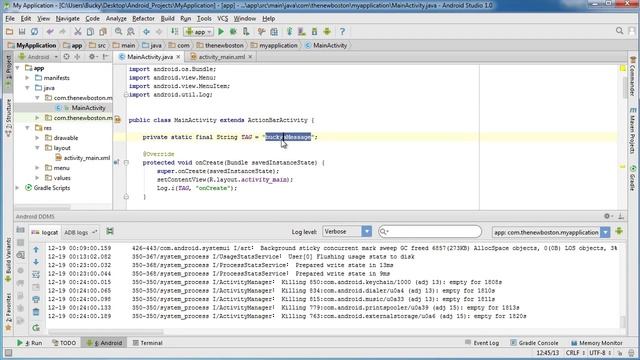640x360 pixels.
Task: Click the Cut scissors icon
Action: click(x=78, y=31)
